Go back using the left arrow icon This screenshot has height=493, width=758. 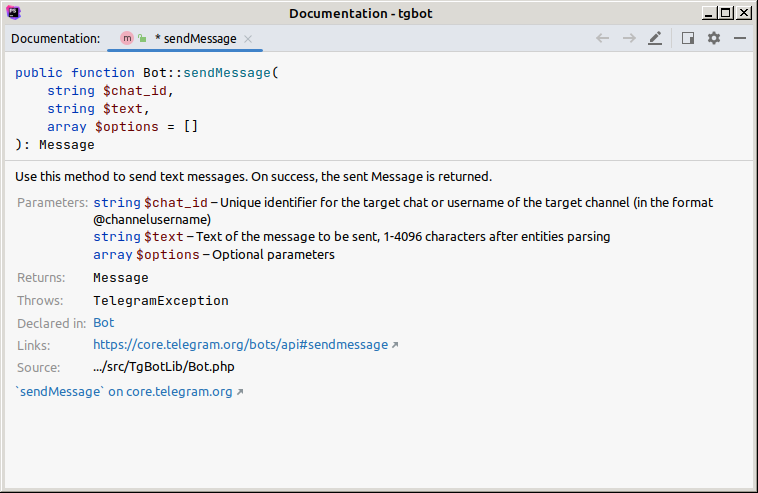click(x=602, y=38)
